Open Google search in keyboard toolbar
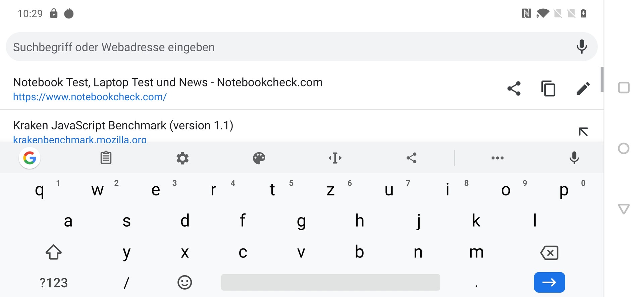 click(x=30, y=158)
